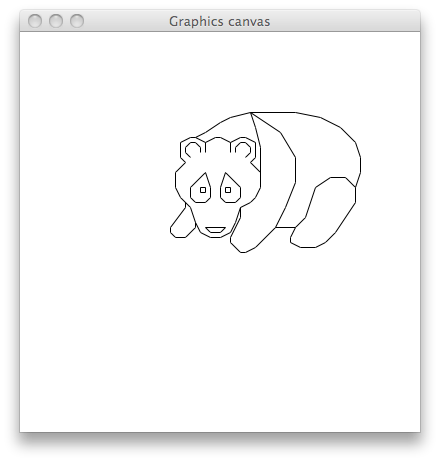Click the panda's left ear
The width and height of the screenshot is (440, 462).
193,149
